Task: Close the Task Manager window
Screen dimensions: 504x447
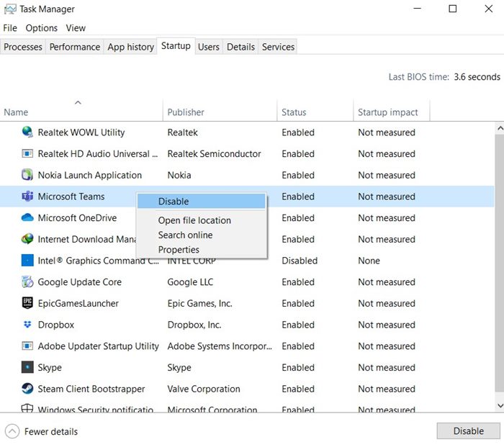Action: (x=489, y=9)
